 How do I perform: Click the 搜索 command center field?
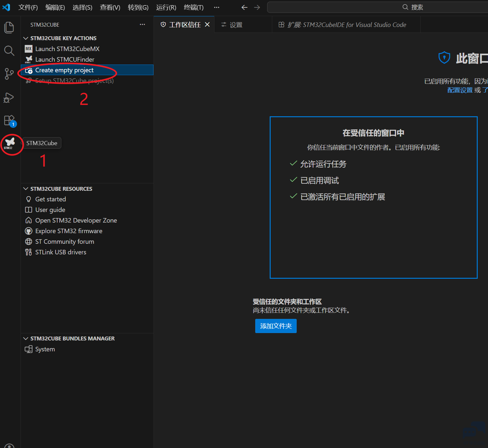[x=378, y=7]
